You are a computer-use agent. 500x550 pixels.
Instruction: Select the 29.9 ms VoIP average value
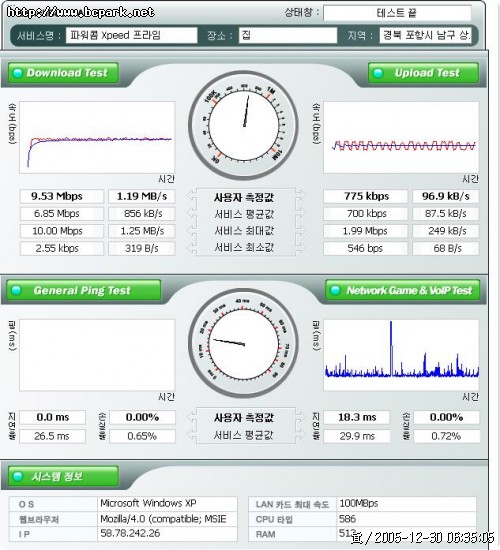tap(356, 436)
